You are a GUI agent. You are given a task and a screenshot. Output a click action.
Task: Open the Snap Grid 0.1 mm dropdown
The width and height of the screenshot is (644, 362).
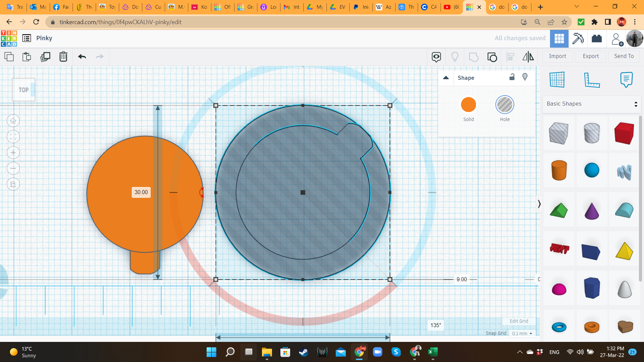point(522,334)
